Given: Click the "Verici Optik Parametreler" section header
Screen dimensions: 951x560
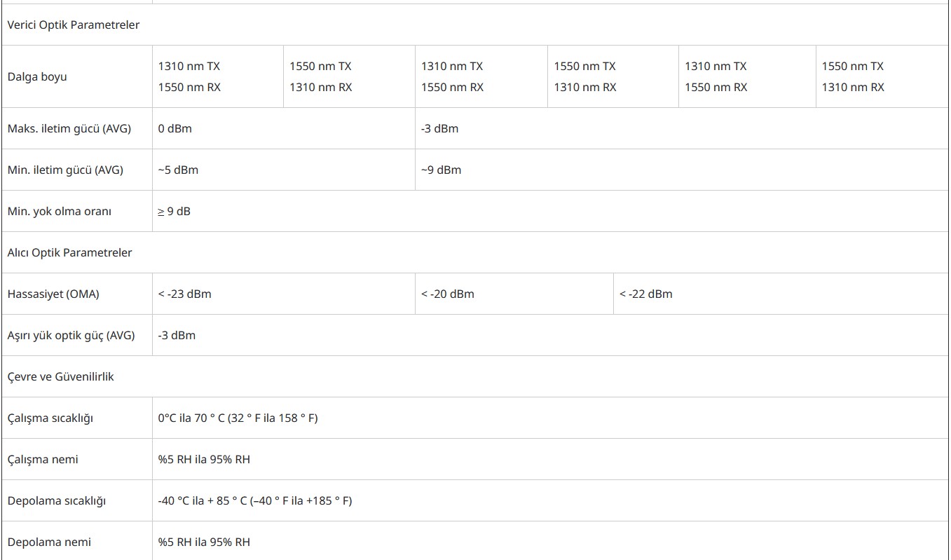Looking at the screenshot, I should click(74, 25).
